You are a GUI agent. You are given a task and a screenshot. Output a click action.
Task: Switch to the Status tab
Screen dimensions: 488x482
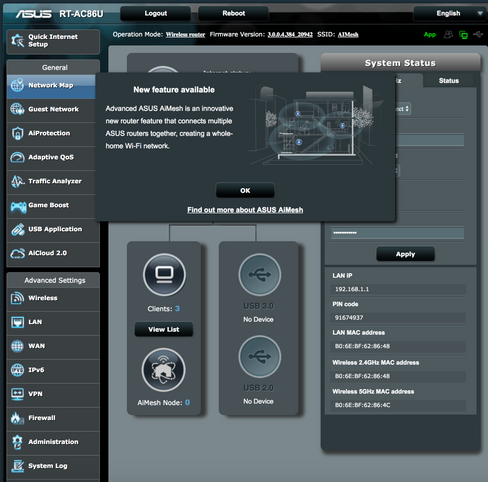pos(449,81)
